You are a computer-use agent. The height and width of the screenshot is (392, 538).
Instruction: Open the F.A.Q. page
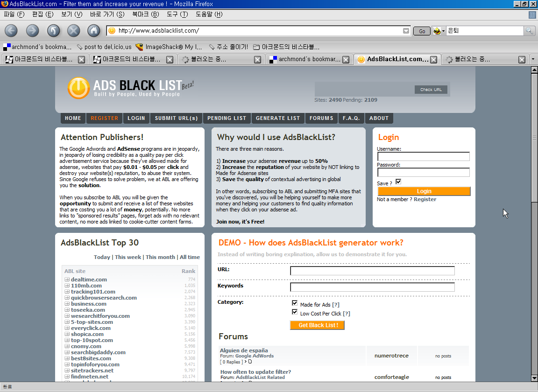tap(351, 118)
